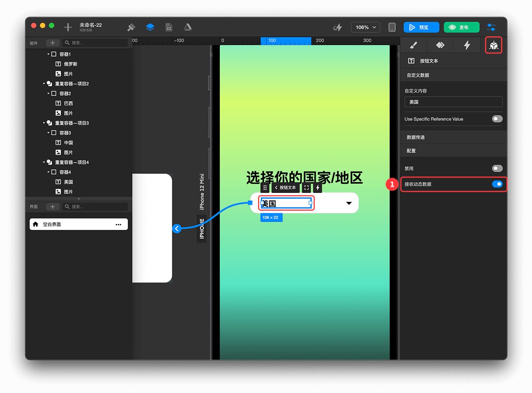This screenshot has width=532, height=393.
Task: Click the project name 未命名-22
Action: pyautogui.click(x=91, y=25)
